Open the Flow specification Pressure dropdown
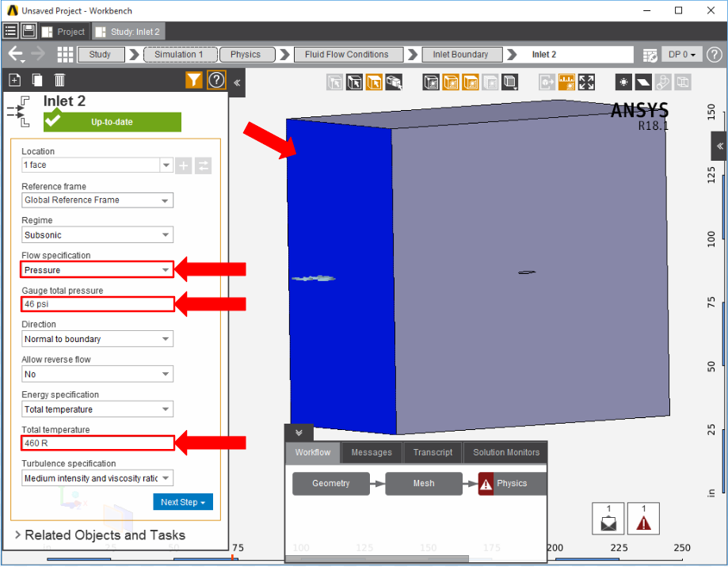728x567 pixels. pos(97,269)
